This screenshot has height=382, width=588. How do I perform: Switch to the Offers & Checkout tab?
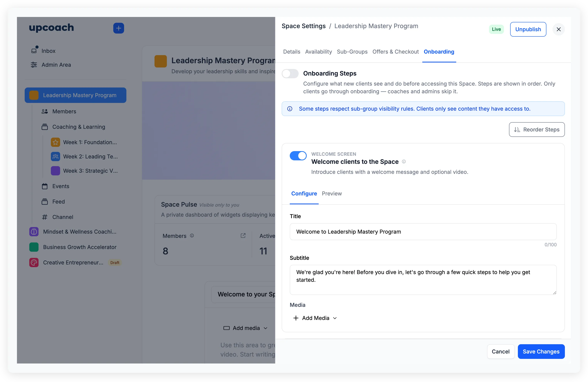click(x=395, y=52)
